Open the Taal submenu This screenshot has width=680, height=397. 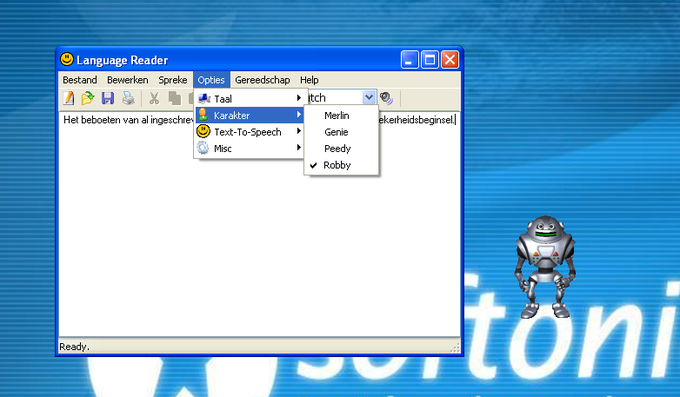coord(249,98)
